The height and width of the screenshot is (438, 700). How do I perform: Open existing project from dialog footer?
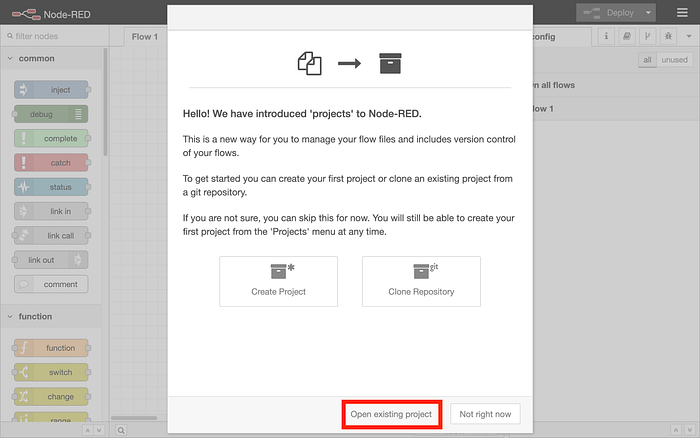[x=391, y=414]
